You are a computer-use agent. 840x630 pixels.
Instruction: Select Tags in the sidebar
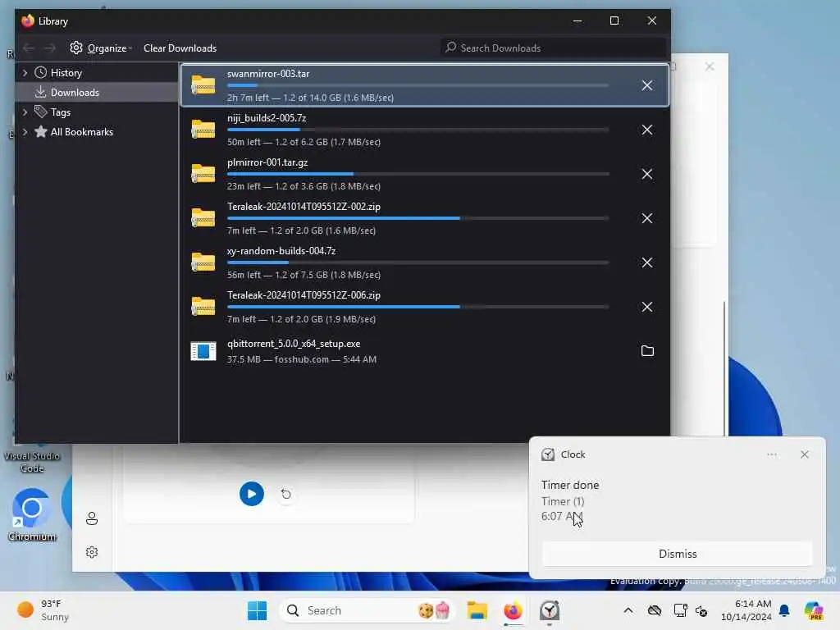pyautogui.click(x=60, y=112)
